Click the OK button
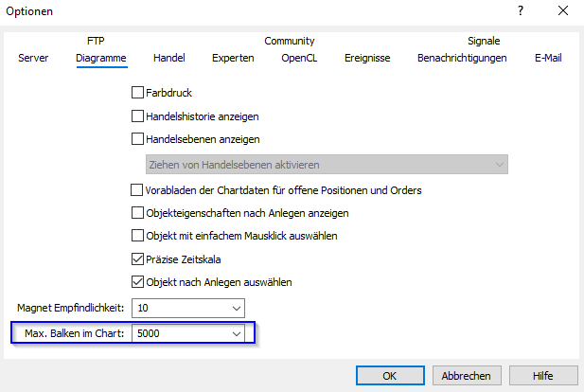584x392 pixels. coord(389,375)
